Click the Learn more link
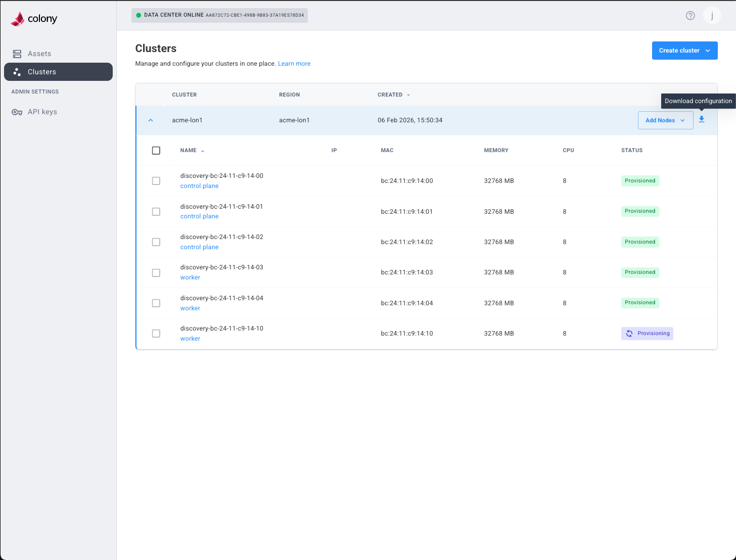Viewport: 736px width, 560px height. click(x=294, y=63)
